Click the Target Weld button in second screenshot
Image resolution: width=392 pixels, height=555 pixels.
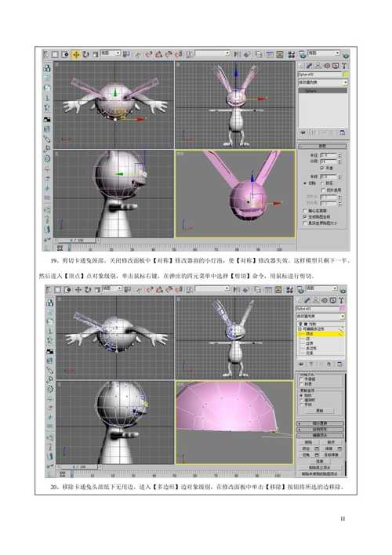tap(332, 455)
